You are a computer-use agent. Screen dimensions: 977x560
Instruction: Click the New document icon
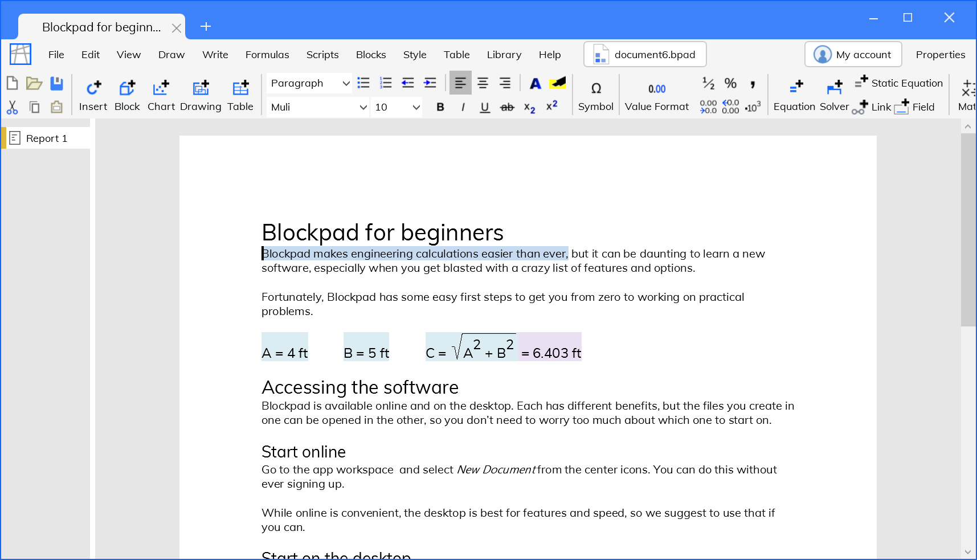pyautogui.click(x=12, y=83)
